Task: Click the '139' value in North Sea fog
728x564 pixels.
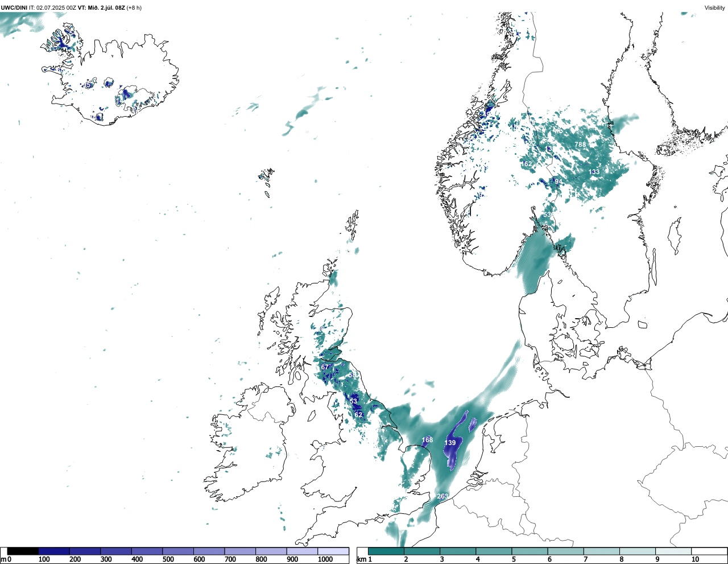Action: [450, 443]
